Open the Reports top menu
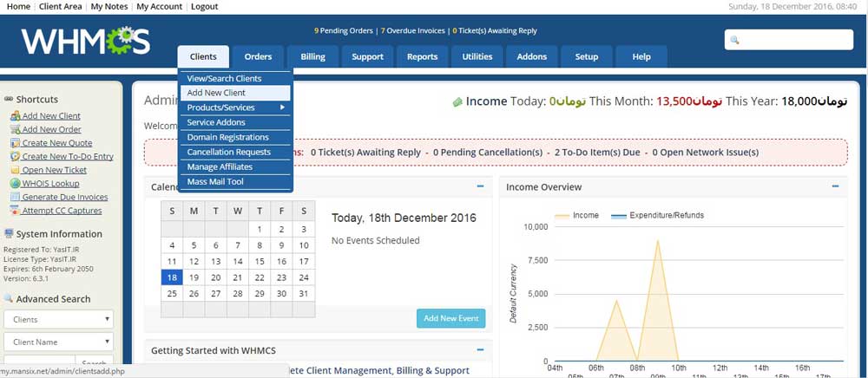Screen dimensions: 868x378 click(x=423, y=56)
